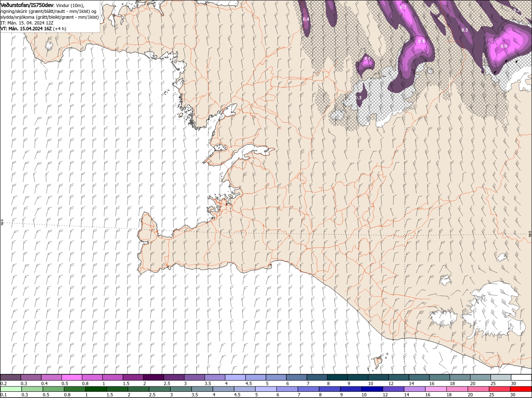The width and height of the screenshot is (532, 398).
Task: Pick the dark purple-gray 0.2 swatch, upper scale
Action: (10, 377)
